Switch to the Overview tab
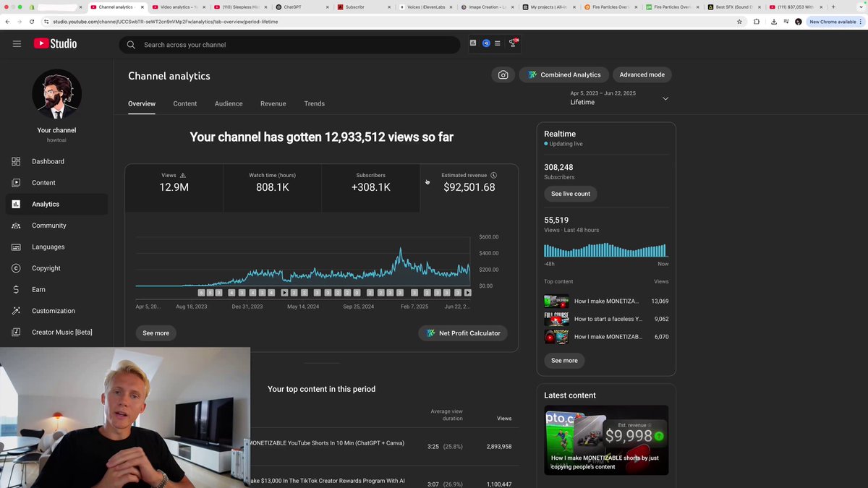The image size is (868, 488). click(x=142, y=103)
